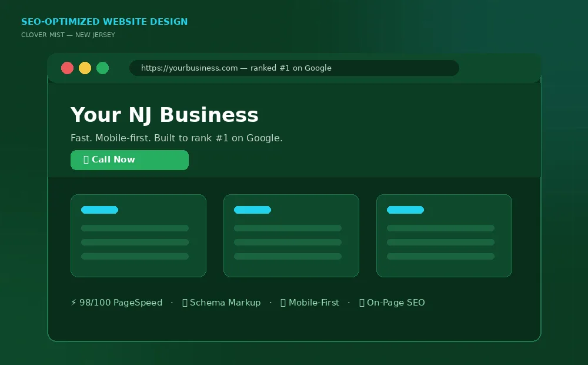Click the green Call Now button
Screen dimensions: 588x365
coord(129,160)
